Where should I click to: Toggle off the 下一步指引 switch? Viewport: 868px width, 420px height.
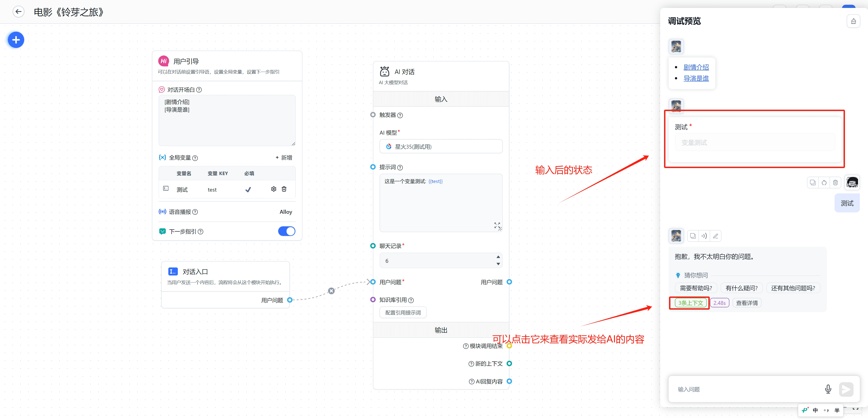tap(286, 231)
